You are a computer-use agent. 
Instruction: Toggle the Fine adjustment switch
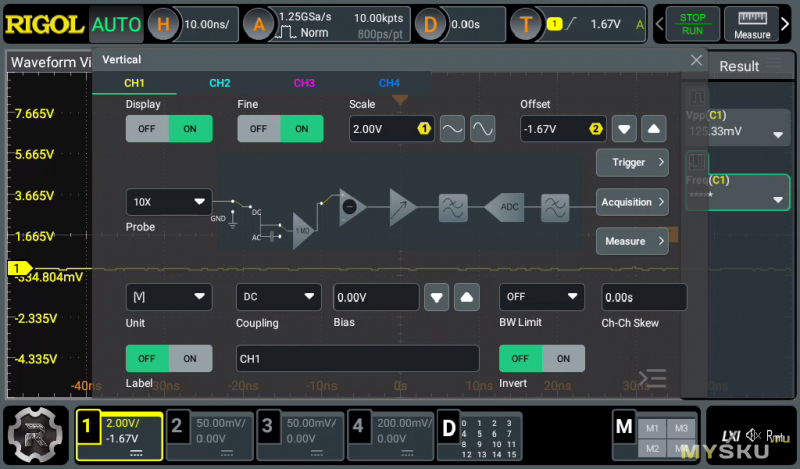pos(280,129)
